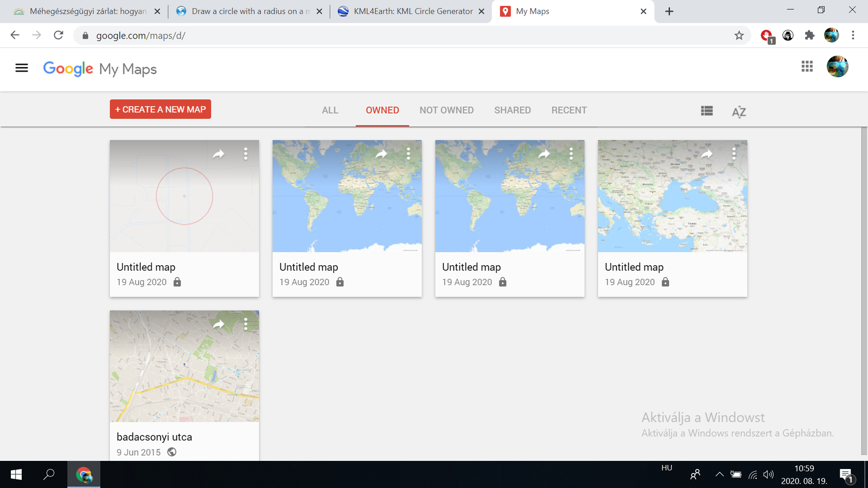Open options menu of third Untitled map
Screen dimensions: 868x488
(571, 154)
